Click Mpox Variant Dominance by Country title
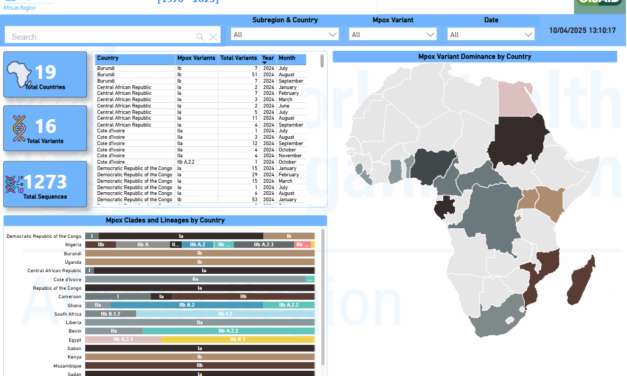Image resolution: width=627 pixels, height=376 pixels. [474, 57]
